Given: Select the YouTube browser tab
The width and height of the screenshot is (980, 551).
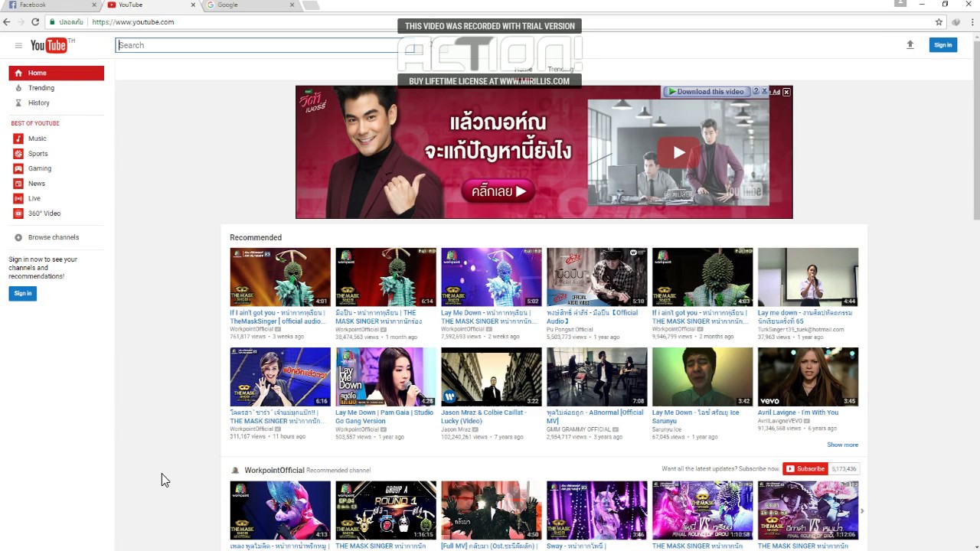Looking at the screenshot, I should point(151,5).
